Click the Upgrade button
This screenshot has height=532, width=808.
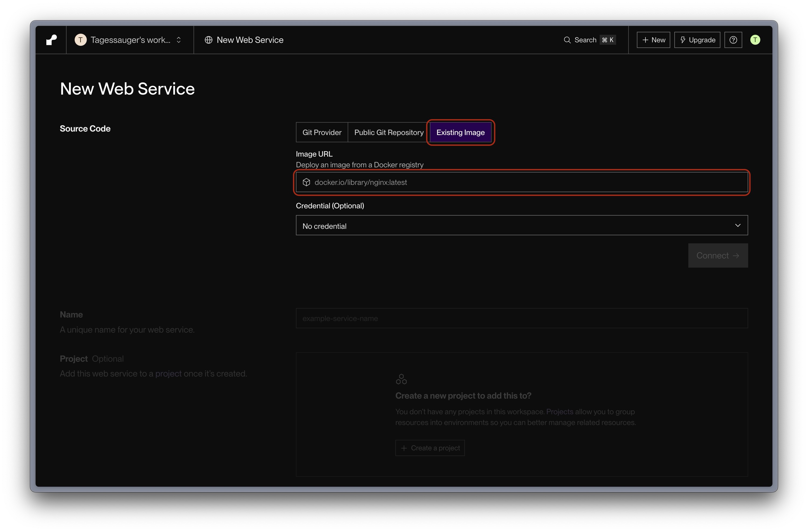697,40
